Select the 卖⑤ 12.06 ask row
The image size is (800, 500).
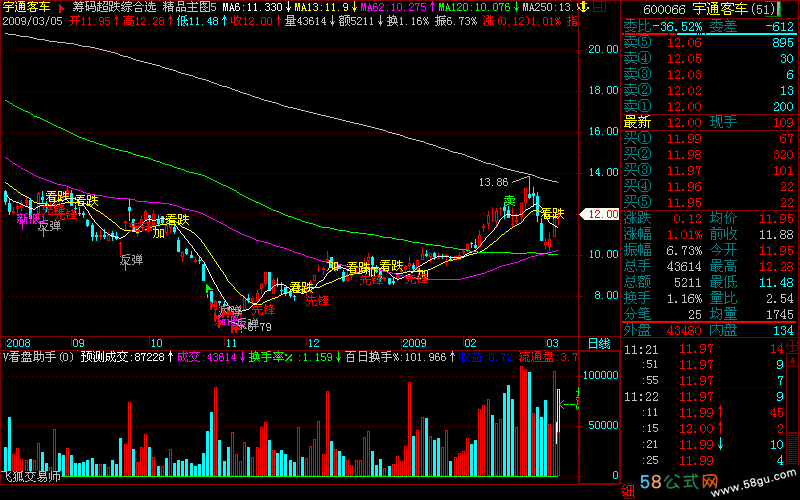coord(709,42)
